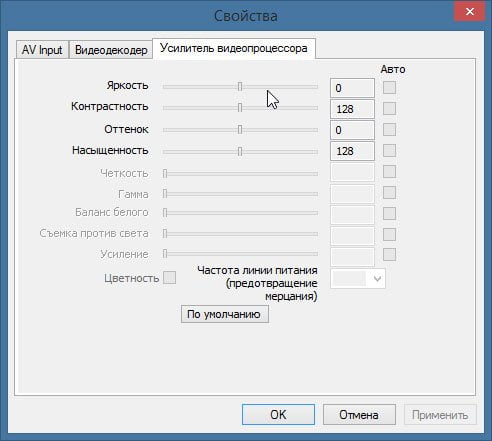Image resolution: width=492 pixels, height=441 pixels.
Task: Click the Насыщенность label
Action: (110, 150)
